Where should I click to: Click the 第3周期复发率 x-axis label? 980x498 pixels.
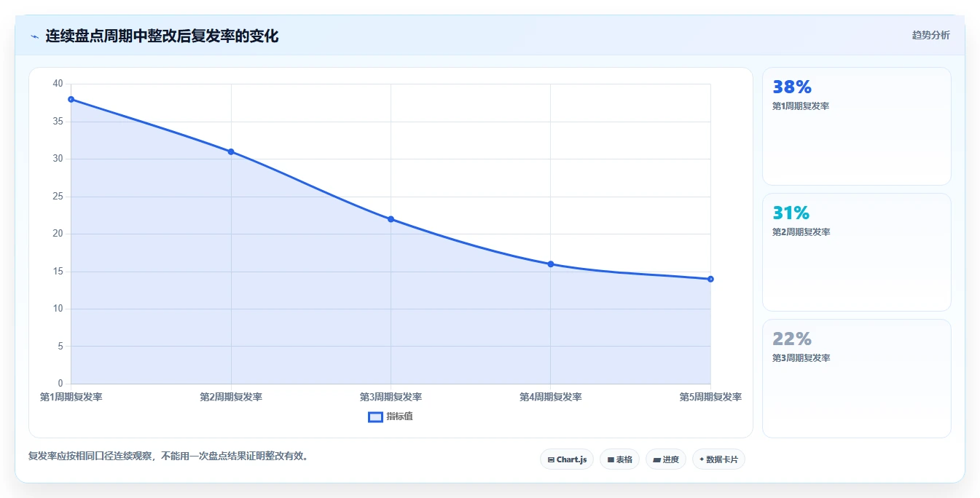point(391,398)
